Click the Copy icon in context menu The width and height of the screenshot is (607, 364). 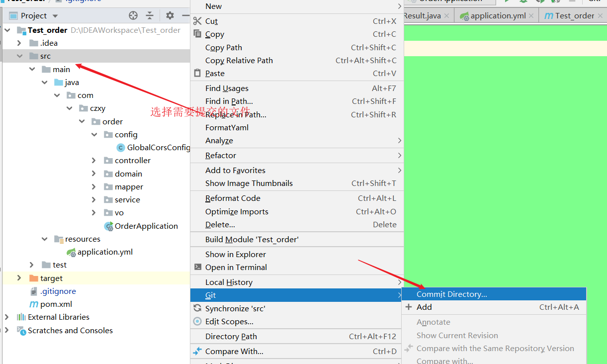[x=197, y=34]
